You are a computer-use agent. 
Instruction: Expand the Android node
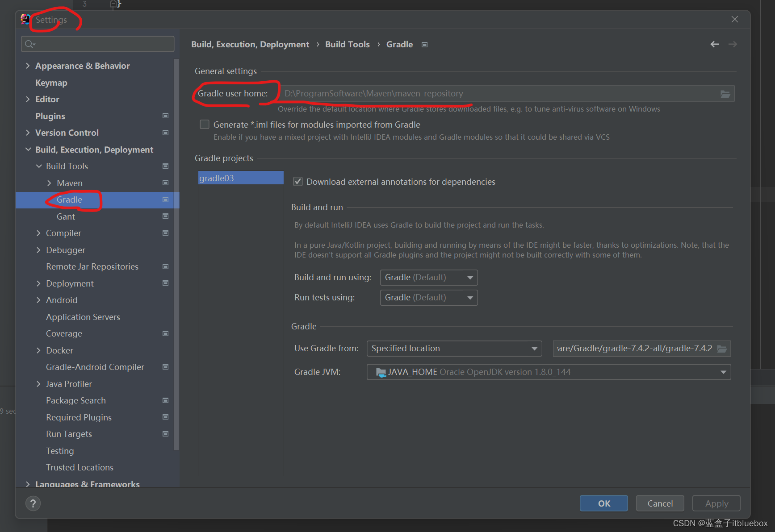coord(39,300)
